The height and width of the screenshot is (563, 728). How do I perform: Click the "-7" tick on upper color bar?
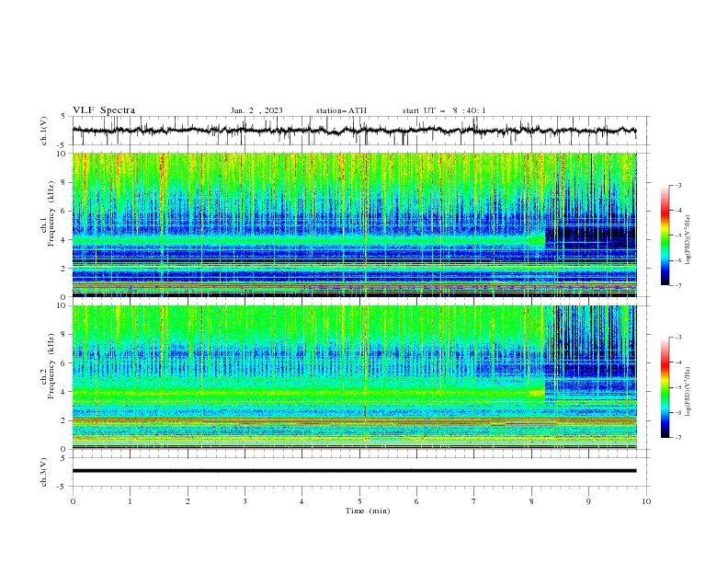[677, 285]
